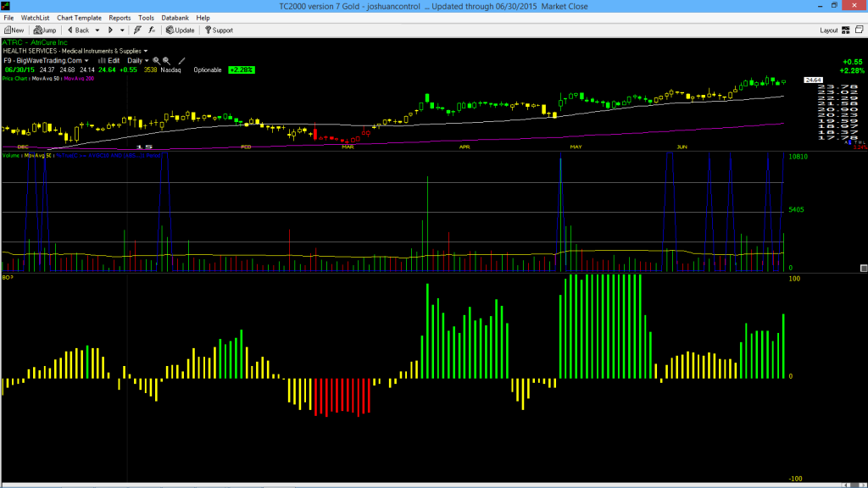Go forward to the next chart
Viewport: 868px width, 488px height.
pos(110,30)
